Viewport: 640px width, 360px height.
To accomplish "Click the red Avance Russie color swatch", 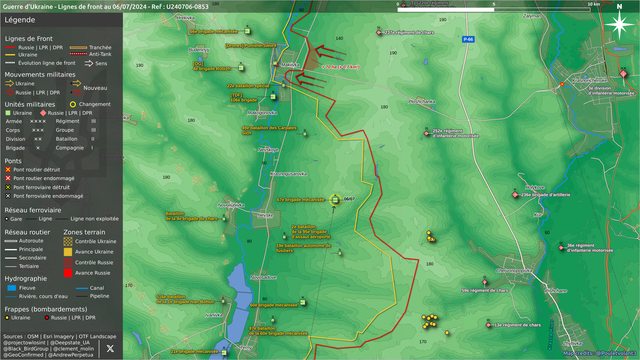I will [68, 273].
